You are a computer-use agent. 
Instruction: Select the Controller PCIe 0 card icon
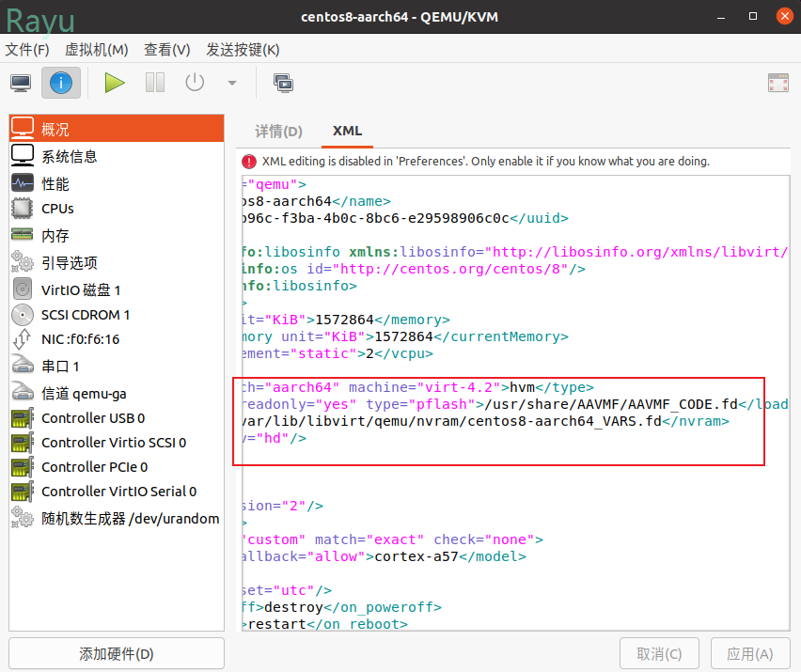23,467
